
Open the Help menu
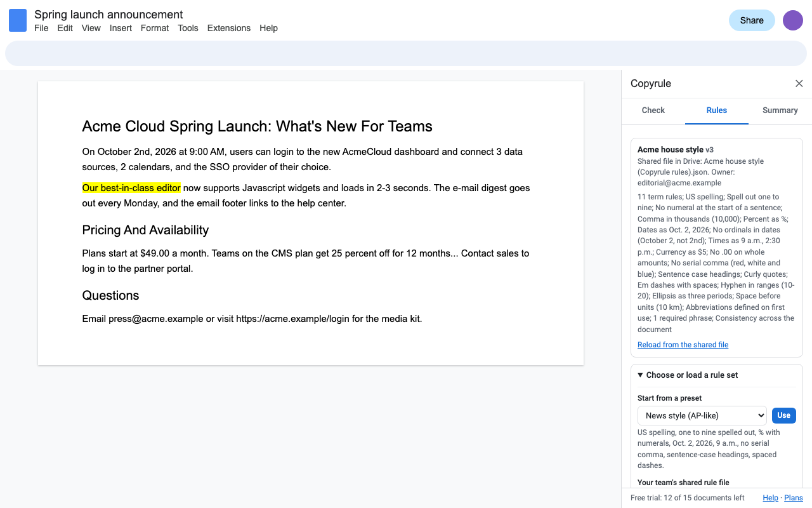[268, 28]
